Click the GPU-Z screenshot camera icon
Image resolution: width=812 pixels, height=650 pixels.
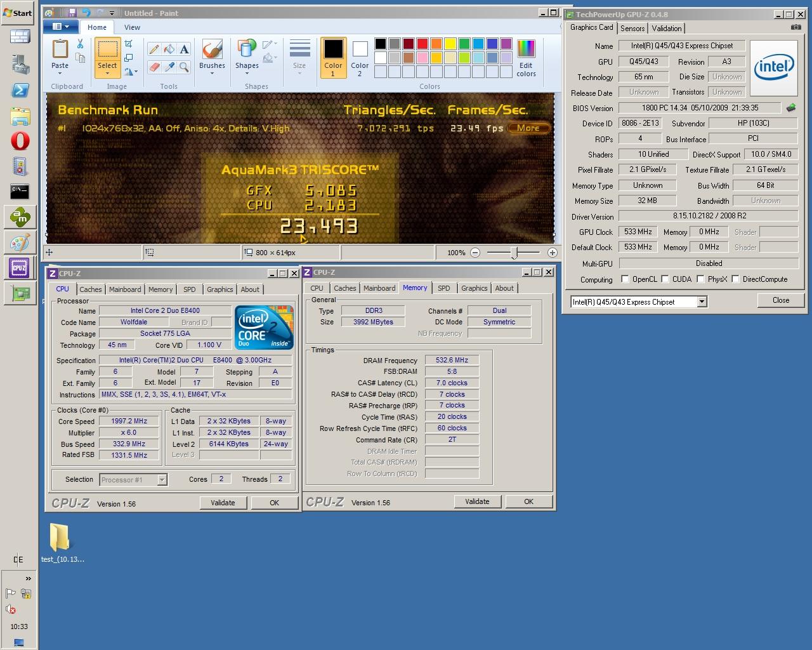click(x=796, y=27)
